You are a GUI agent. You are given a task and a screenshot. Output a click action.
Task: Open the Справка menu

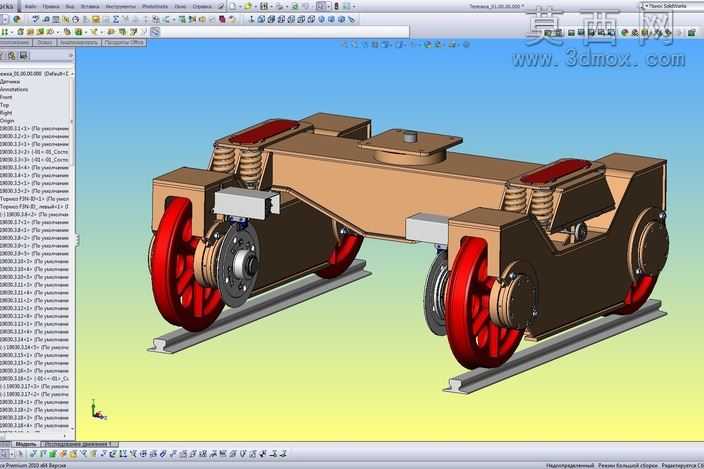tap(202, 7)
